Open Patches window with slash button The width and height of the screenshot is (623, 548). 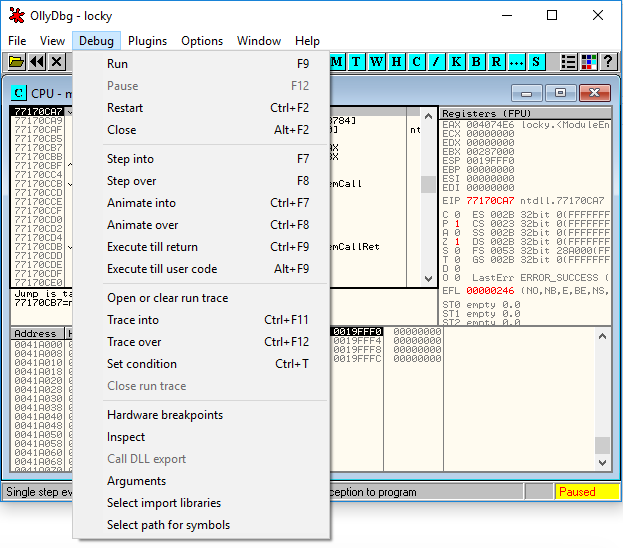coord(436,62)
